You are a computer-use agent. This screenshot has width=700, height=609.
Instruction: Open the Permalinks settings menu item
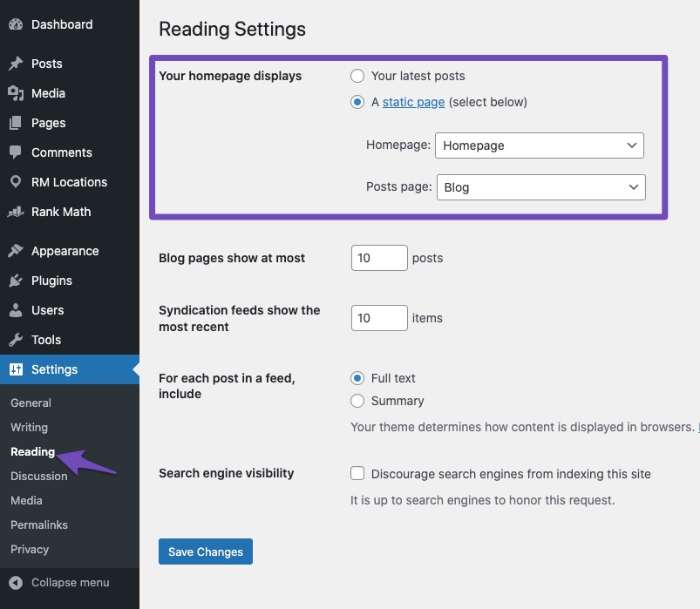pyautogui.click(x=38, y=524)
